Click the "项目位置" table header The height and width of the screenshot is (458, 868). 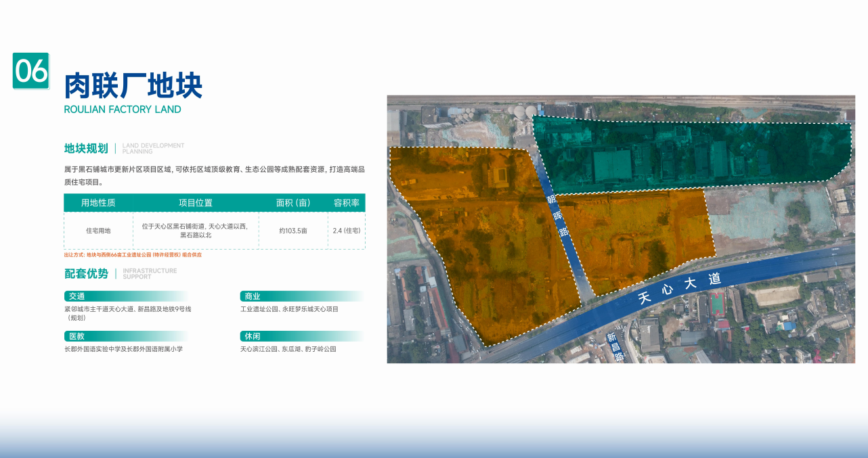(x=196, y=203)
